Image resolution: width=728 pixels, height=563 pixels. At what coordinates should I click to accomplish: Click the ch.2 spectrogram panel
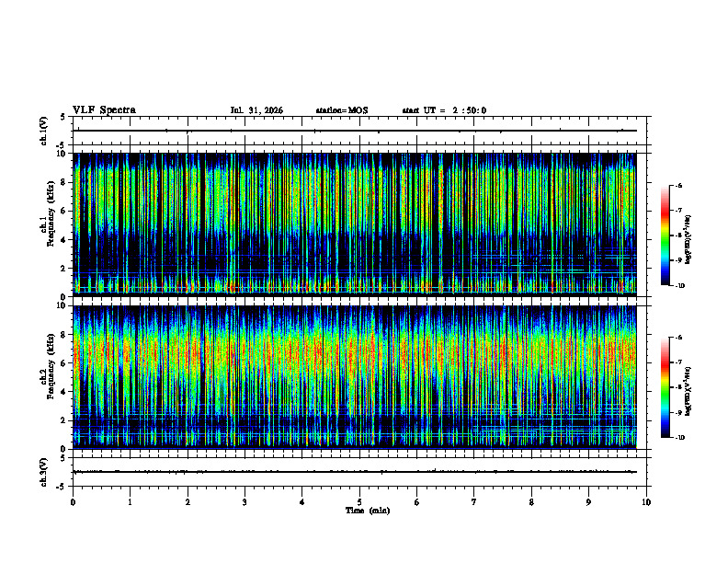(354, 377)
